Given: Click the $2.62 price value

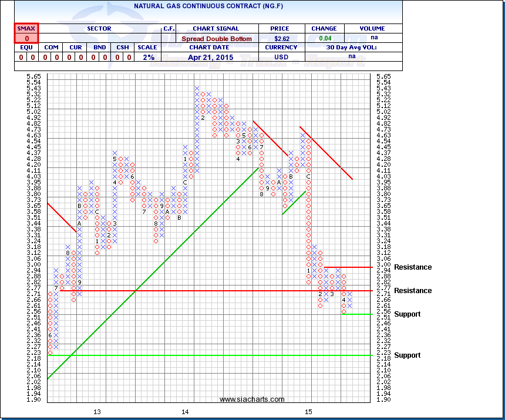Looking at the screenshot, I should pyautogui.click(x=282, y=39).
